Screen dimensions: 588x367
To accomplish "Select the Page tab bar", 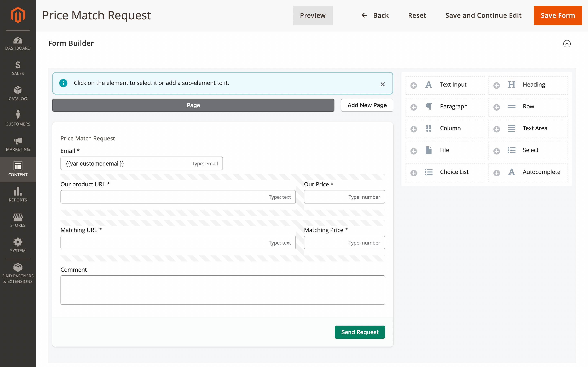I will pos(193,105).
